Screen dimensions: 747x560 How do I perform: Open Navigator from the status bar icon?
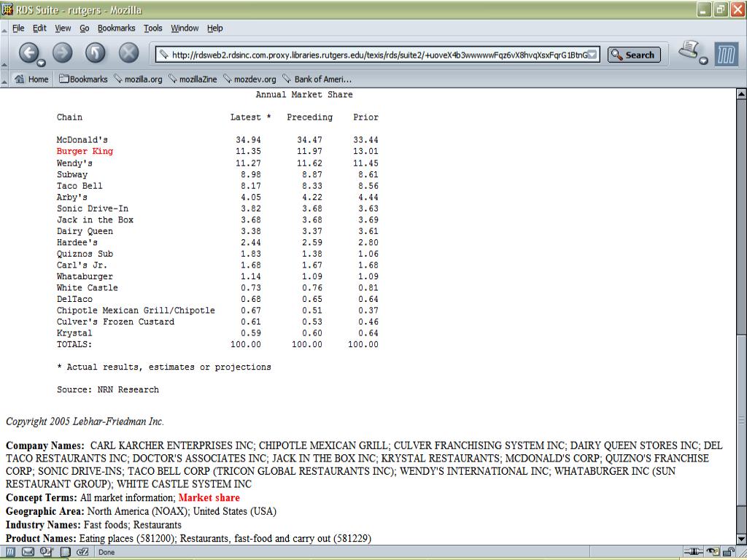coord(10,552)
